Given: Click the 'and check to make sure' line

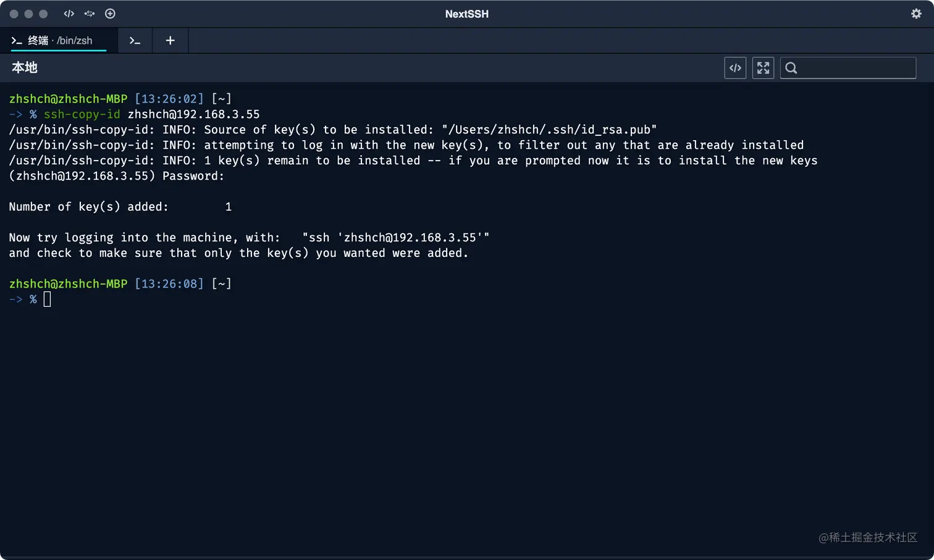Looking at the screenshot, I should click(x=238, y=253).
